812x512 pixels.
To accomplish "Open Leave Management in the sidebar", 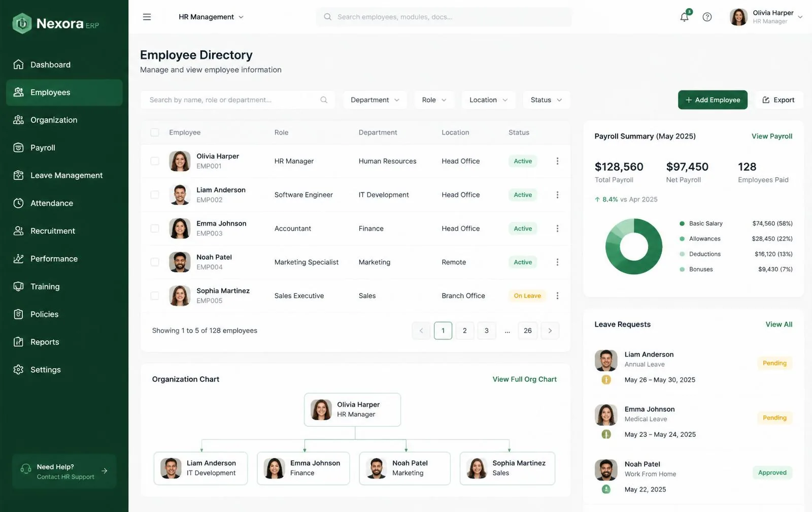I will point(64,175).
